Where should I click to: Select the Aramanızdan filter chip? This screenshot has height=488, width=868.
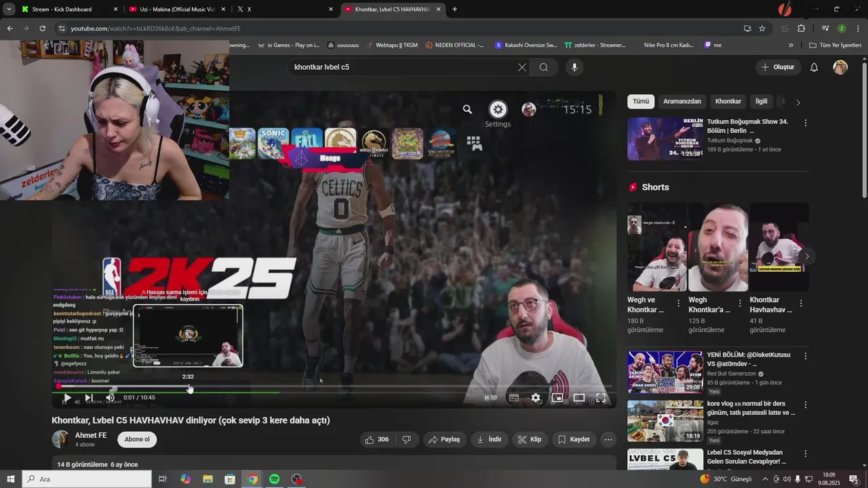[682, 102]
